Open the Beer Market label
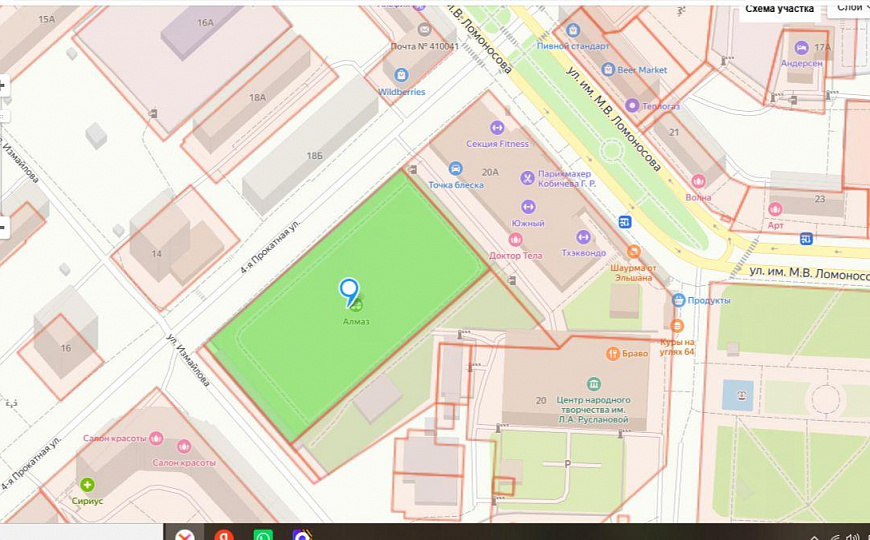Viewport: 870px width, 540px height. [x=642, y=70]
